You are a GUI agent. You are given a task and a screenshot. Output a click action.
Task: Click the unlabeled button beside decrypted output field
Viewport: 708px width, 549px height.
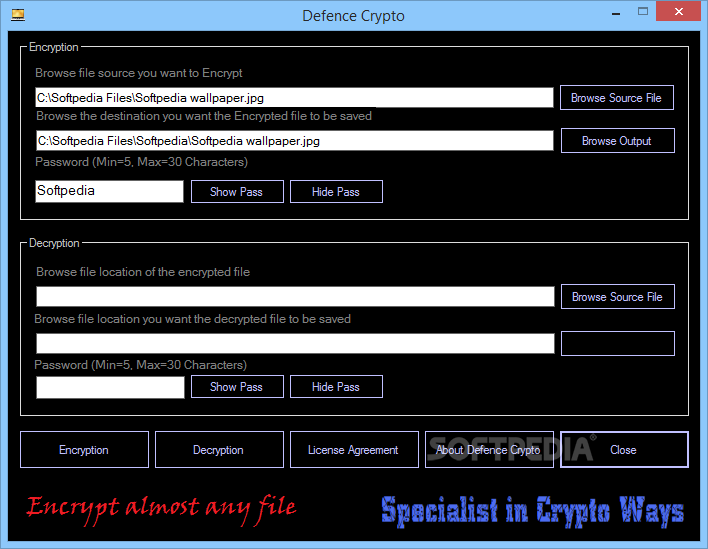(x=618, y=343)
